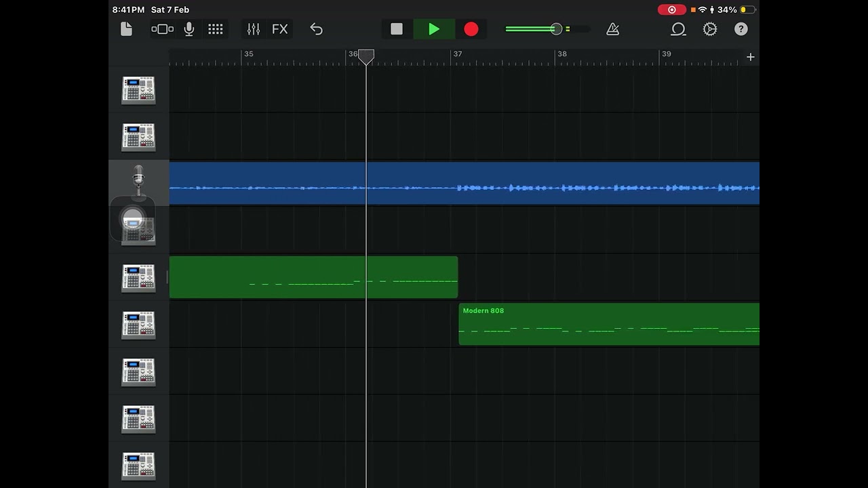Tap the playhead handle in ruler
Screen dimensions: 868x488
tap(366, 57)
